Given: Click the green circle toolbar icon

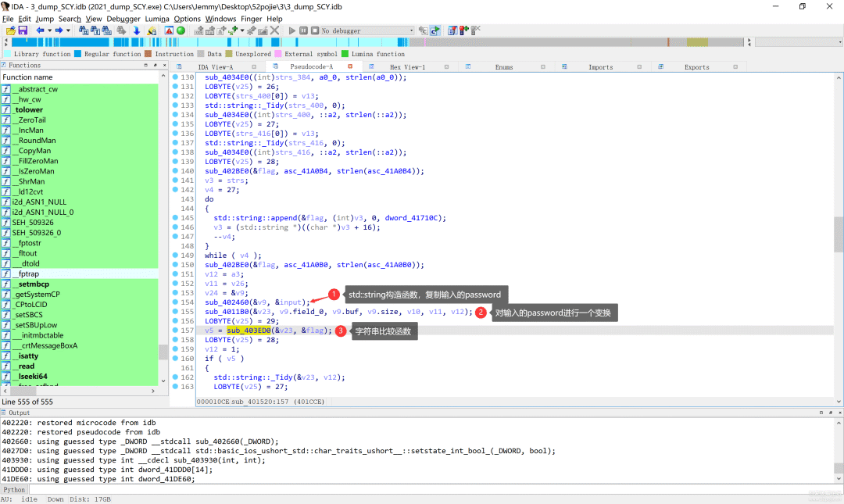Looking at the screenshot, I should pos(181,30).
